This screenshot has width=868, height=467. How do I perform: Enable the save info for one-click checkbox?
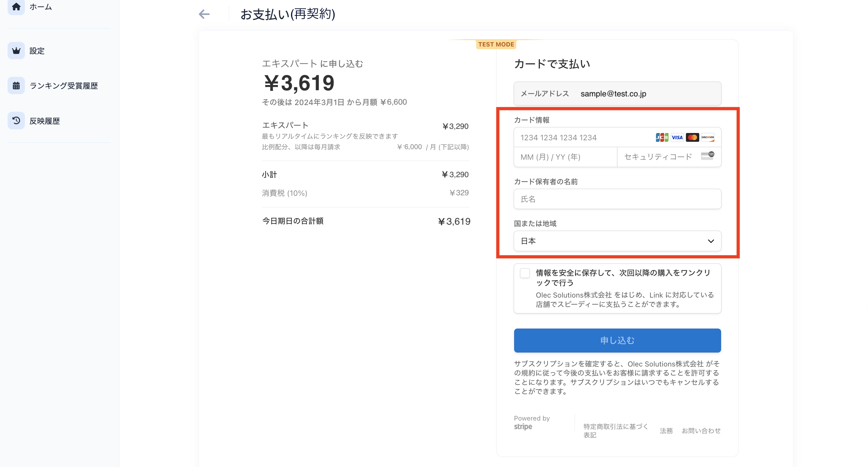click(525, 273)
